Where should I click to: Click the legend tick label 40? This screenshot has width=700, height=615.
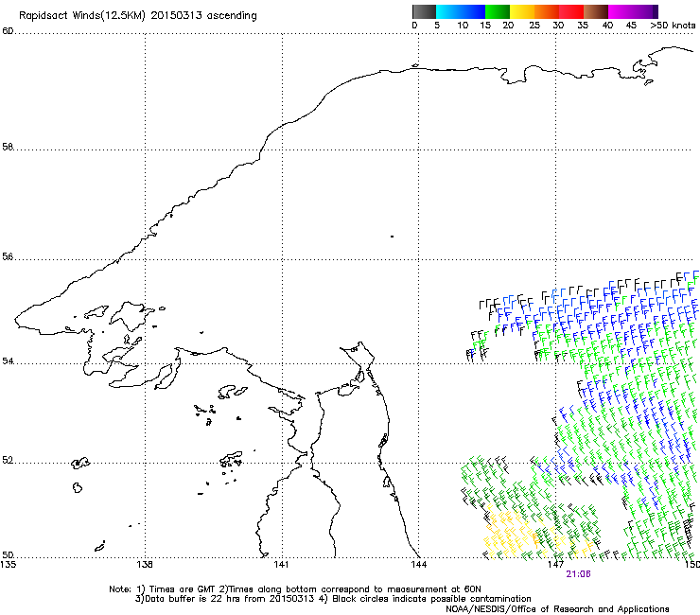607,26
